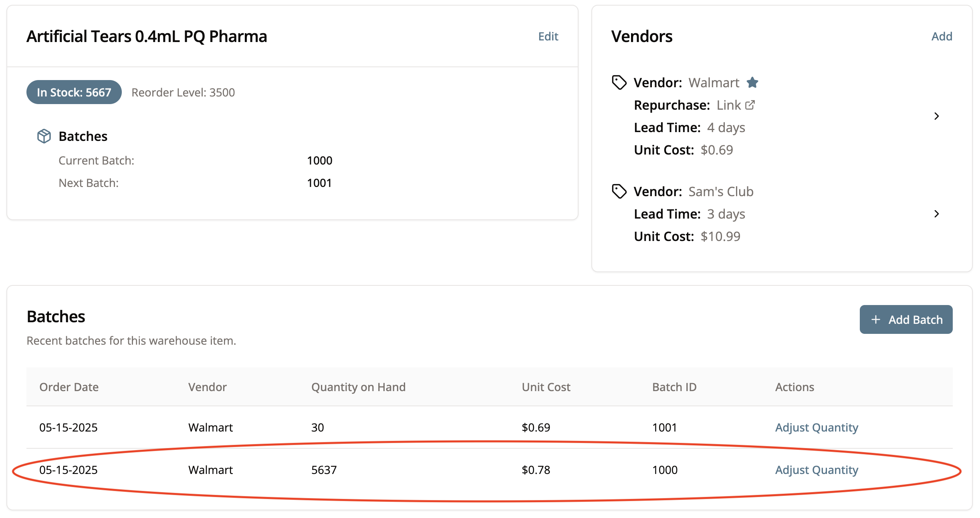
Task: Adjust Quantity for batch 1001
Action: (816, 428)
